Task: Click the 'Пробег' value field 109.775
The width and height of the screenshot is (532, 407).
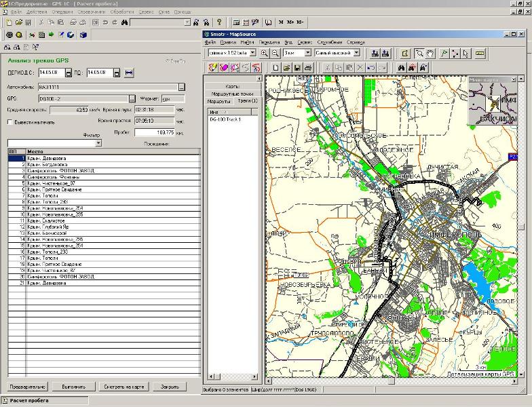Action: [x=155, y=132]
